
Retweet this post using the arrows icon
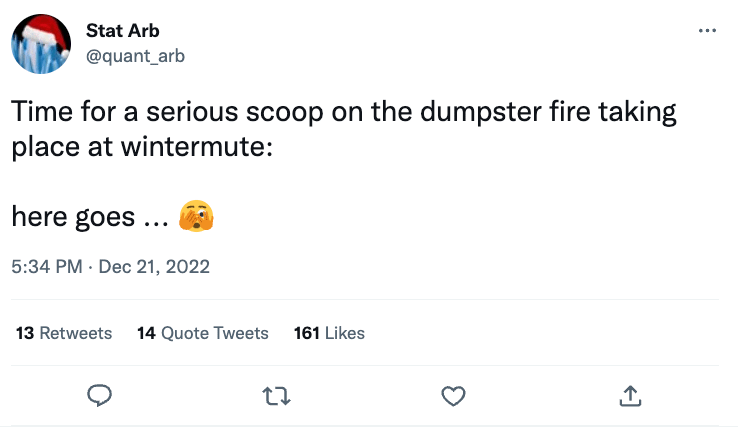click(276, 396)
